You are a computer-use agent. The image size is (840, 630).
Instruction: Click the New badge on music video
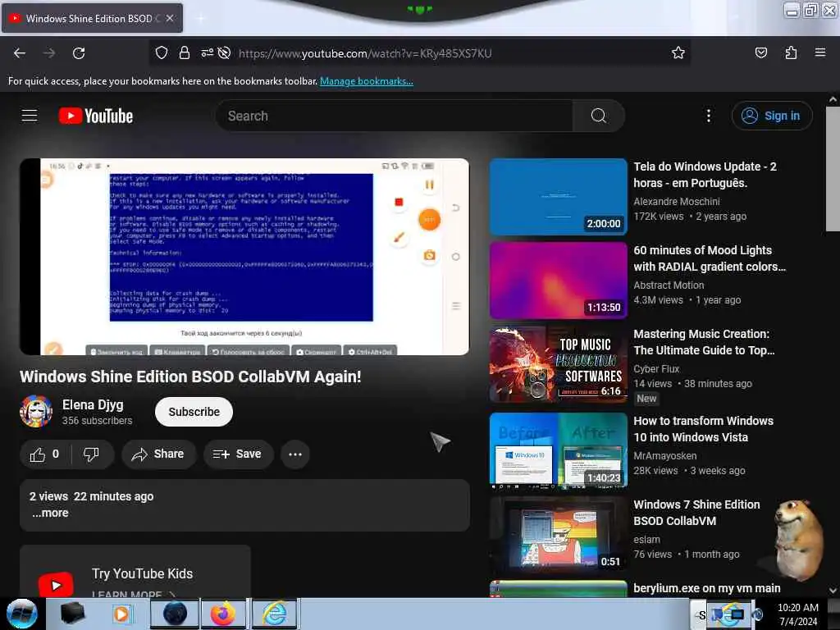click(646, 399)
